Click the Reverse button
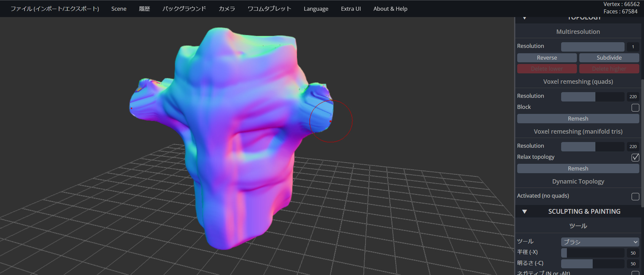This screenshot has width=644, height=275. (x=547, y=58)
